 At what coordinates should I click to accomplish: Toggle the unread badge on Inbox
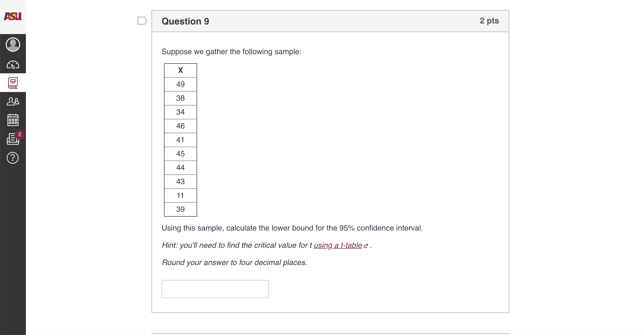(x=19, y=135)
